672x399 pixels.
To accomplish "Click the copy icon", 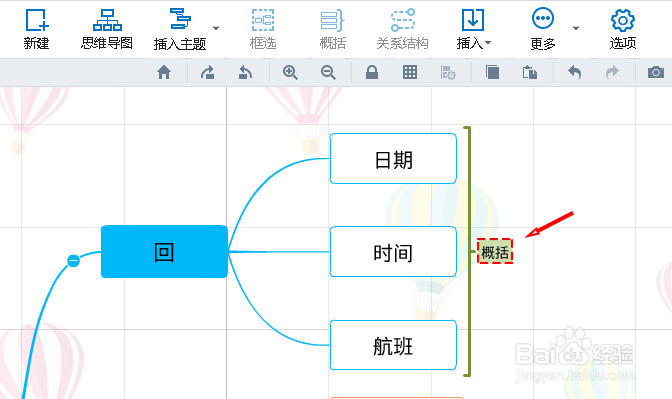I will click(x=492, y=72).
